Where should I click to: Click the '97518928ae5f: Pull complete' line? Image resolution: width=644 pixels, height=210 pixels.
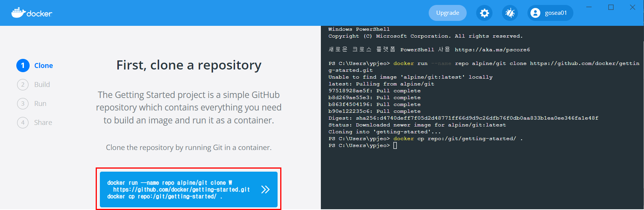tap(374, 91)
